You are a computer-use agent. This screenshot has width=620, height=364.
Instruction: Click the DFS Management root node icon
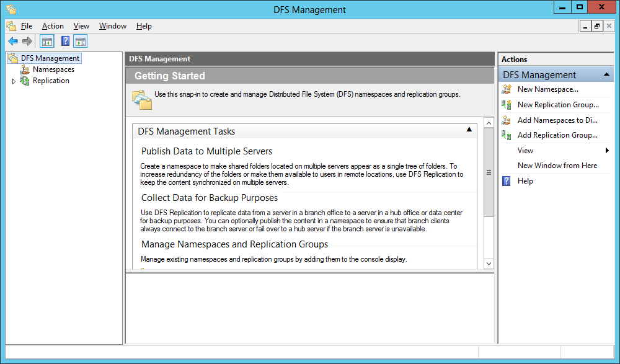pos(14,58)
